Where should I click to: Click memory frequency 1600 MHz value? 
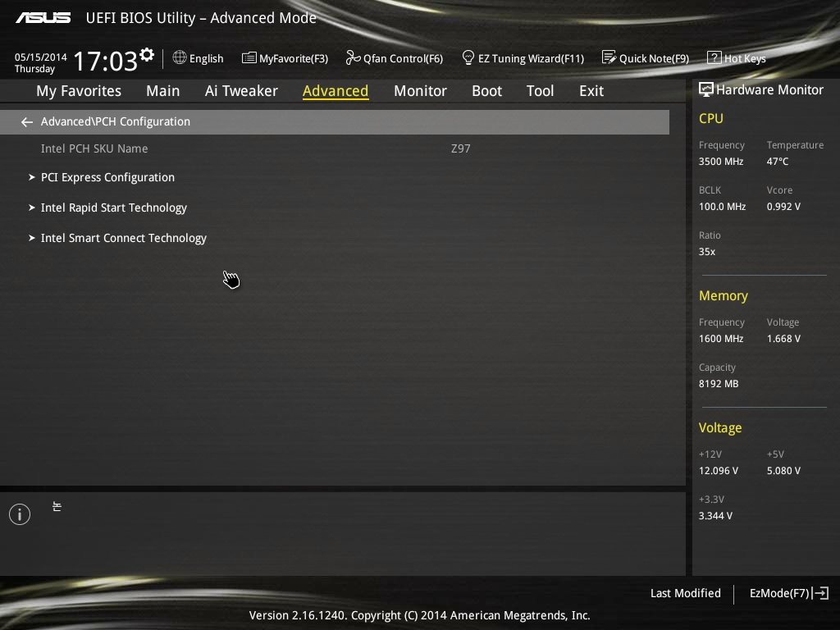click(x=720, y=339)
